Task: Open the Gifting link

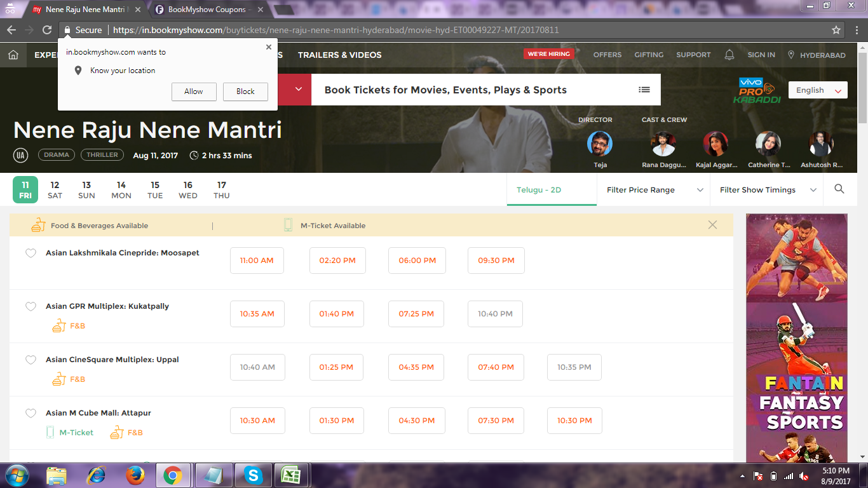Action: click(649, 55)
